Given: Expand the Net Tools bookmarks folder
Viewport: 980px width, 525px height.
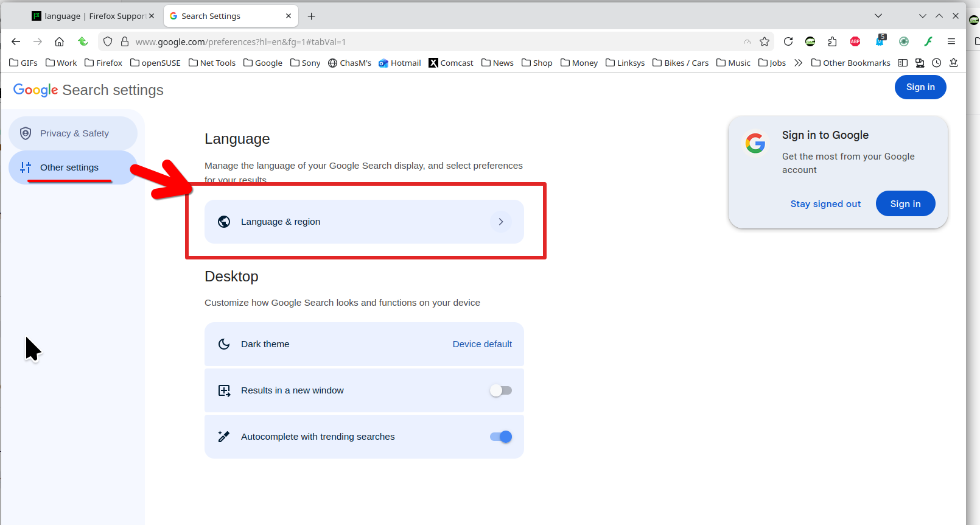Looking at the screenshot, I should click(212, 63).
